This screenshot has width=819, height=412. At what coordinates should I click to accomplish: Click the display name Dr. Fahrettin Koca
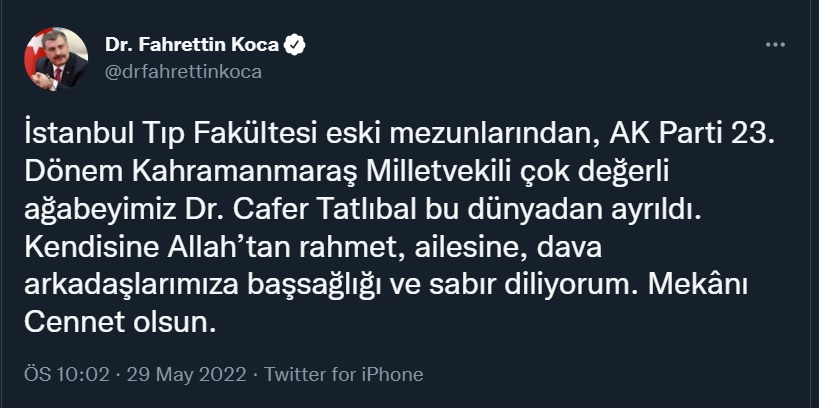194,45
